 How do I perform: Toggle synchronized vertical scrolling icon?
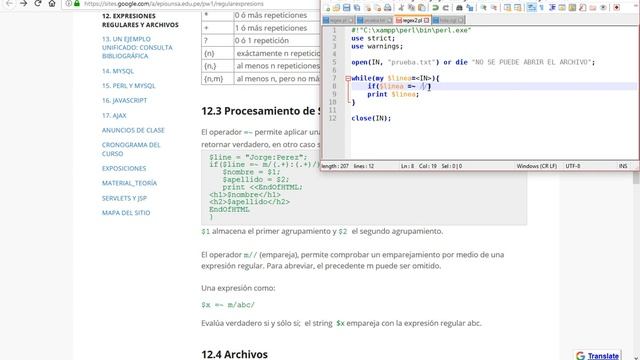507,8
